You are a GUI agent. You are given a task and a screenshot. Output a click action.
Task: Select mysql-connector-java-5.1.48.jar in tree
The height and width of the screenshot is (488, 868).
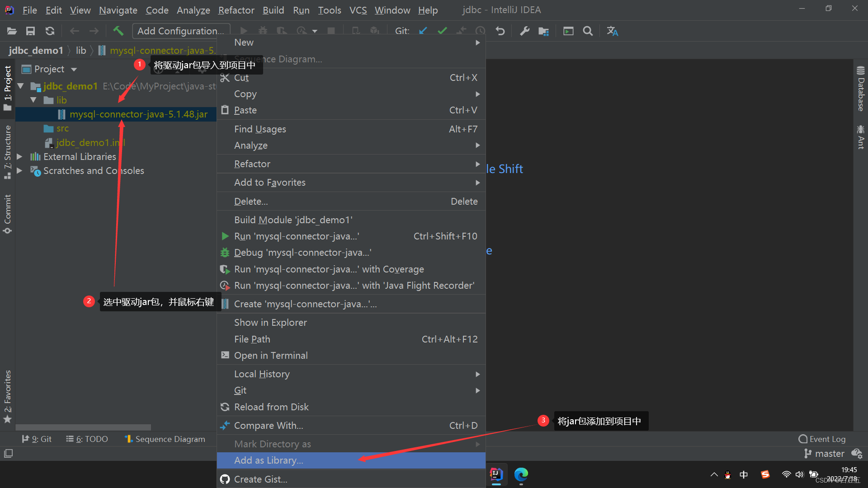tap(138, 114)
